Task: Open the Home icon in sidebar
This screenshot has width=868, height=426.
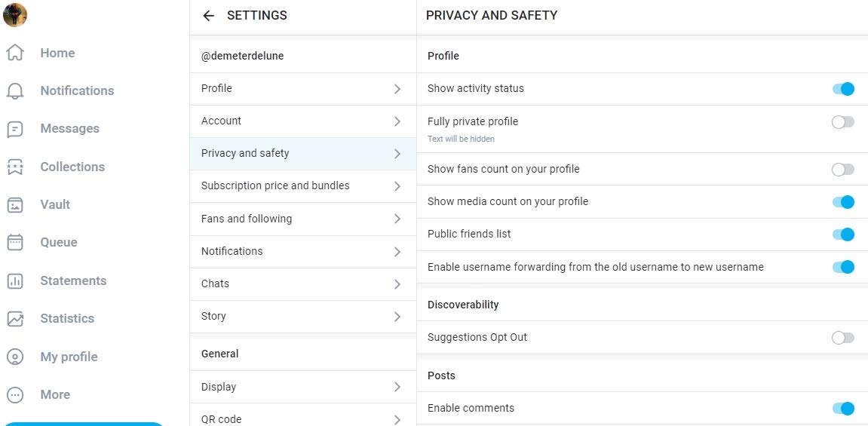Action: [15, 53]
